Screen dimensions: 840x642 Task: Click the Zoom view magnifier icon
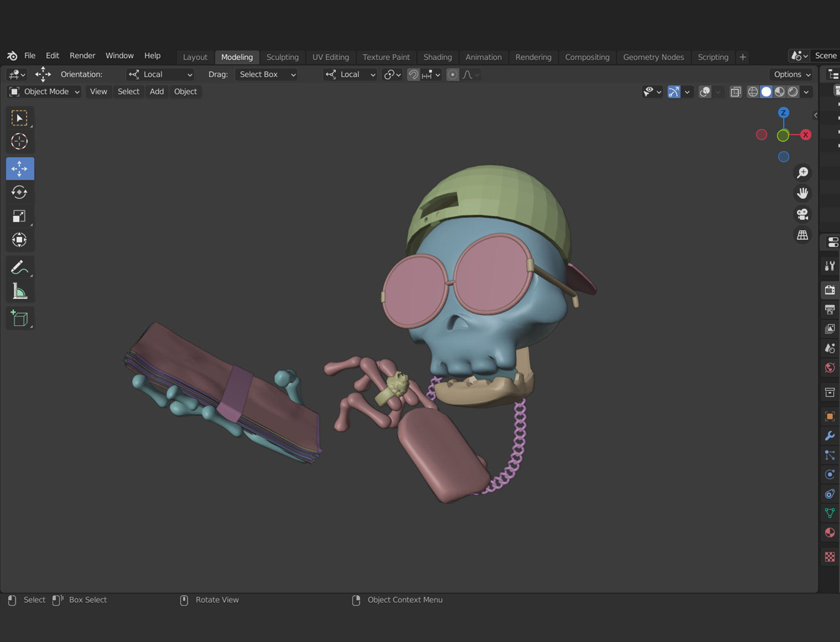802,172
